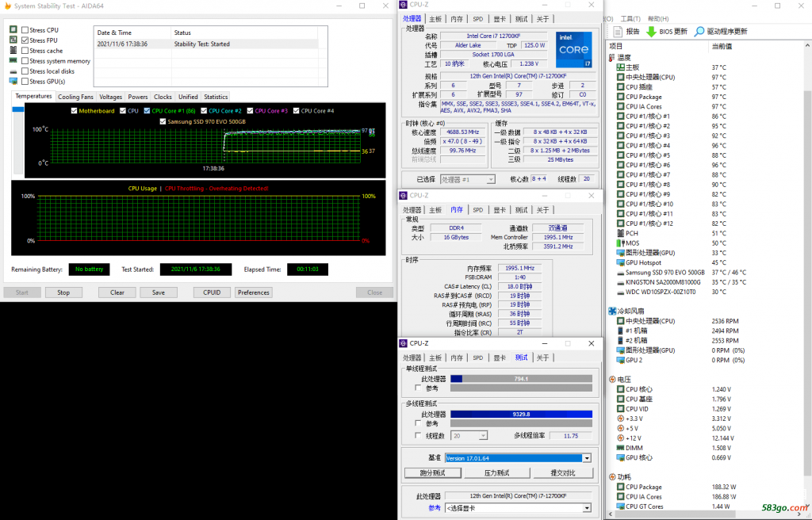Tick the 参考 checkbox under 单线程测试
This screenshot has width=812, height=520.
click(x=418, y=388)
